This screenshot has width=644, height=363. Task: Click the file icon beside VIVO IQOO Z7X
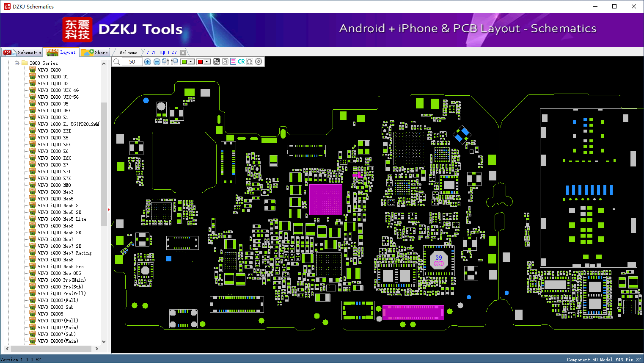[33, 178]
